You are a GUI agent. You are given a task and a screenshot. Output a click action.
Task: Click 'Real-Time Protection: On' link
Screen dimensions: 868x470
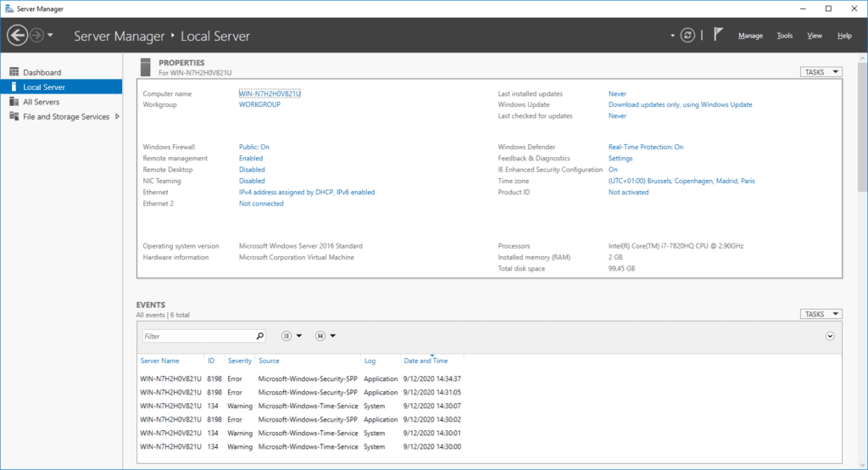pos(646,147)
